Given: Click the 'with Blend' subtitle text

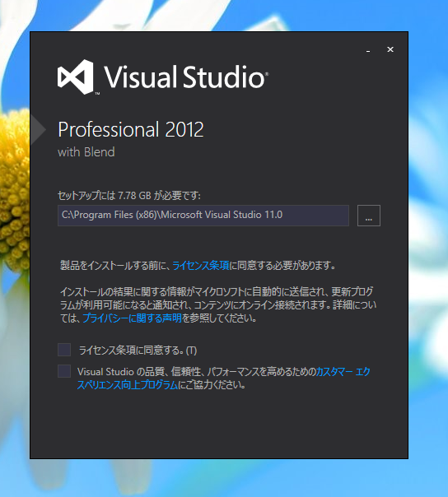Looking at the screenshot, I should pyautogui.click(x=86, y=152).
